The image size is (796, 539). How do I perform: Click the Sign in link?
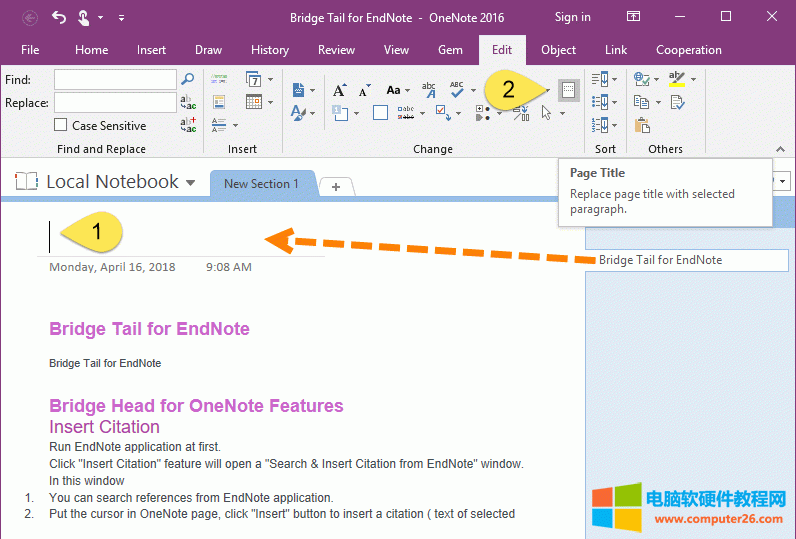coord(572,17)
